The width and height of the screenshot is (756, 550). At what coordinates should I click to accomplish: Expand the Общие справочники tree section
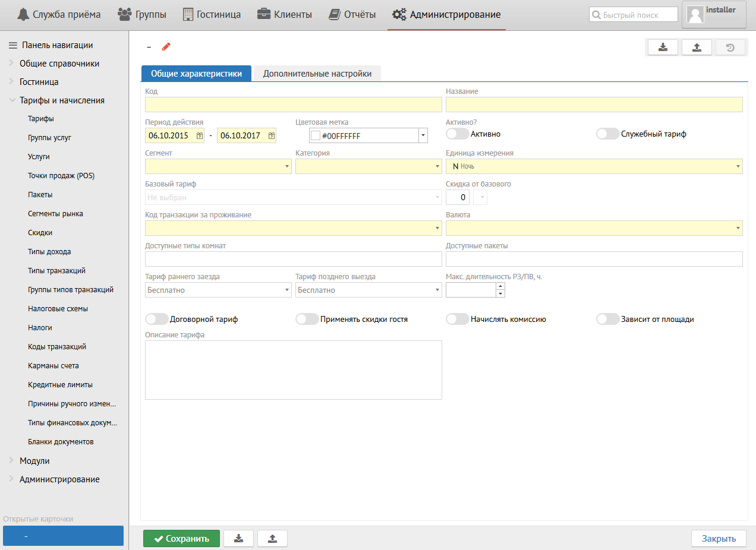click(x=11, y=64)
